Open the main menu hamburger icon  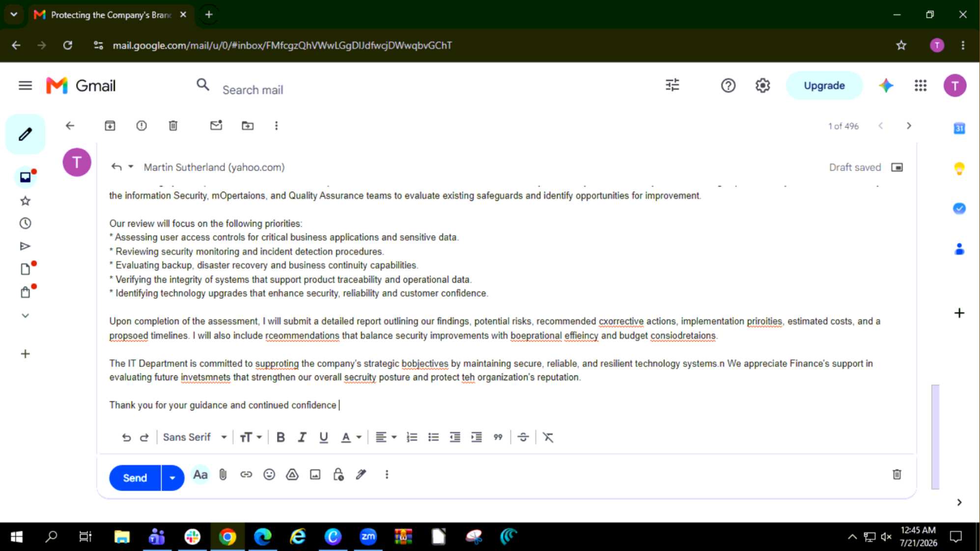[25, 86]
